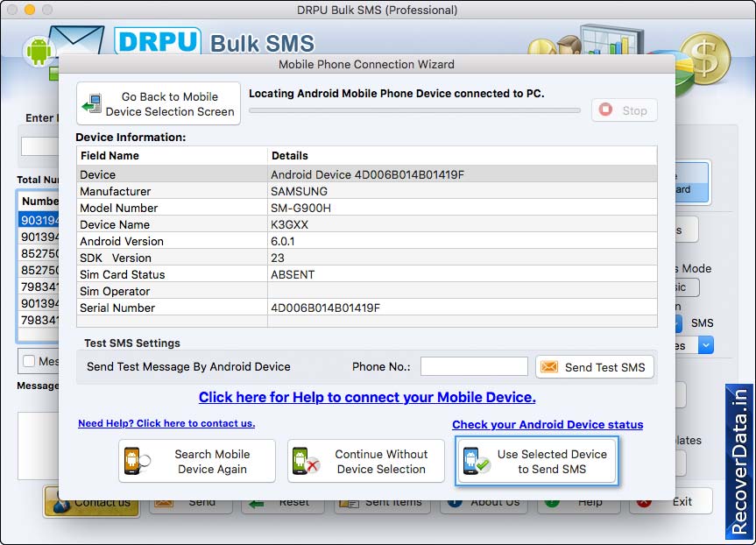
Task: Click serial value 4D006B014B01419F in Serial Number row
Action: click(326, 308)
